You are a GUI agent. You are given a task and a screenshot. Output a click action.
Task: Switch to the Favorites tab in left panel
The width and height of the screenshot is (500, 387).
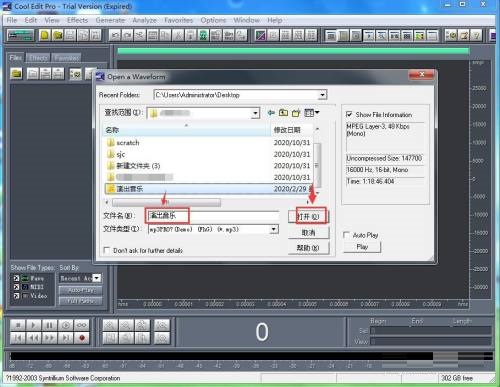(x=66, y=58)
